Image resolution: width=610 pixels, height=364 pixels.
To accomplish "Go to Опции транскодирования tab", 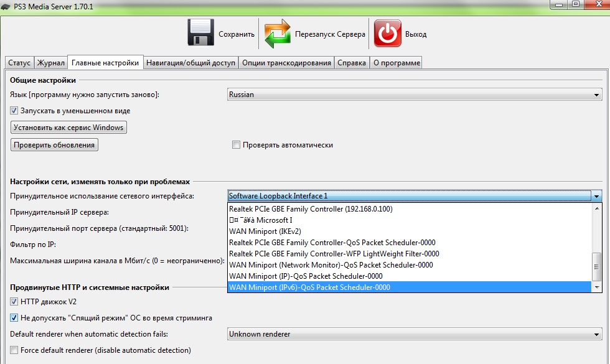I will [x=286, y=63].
